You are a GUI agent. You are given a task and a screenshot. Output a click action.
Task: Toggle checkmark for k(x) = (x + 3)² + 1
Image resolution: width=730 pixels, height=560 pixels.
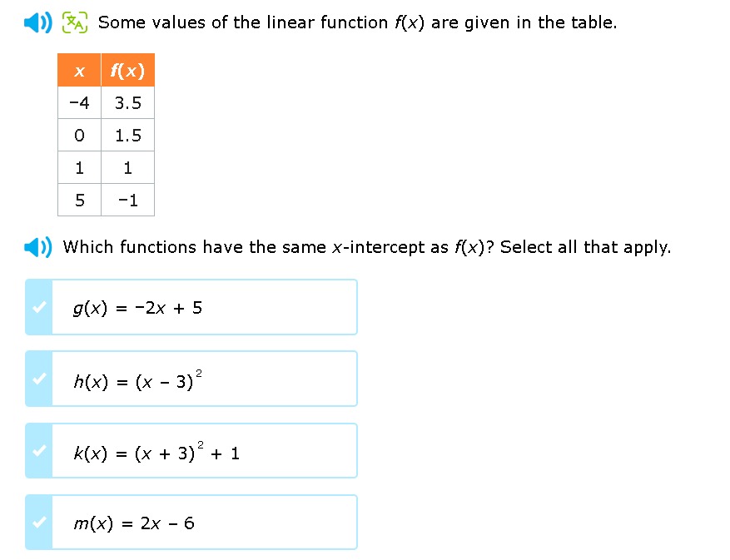tap(39, 451)
